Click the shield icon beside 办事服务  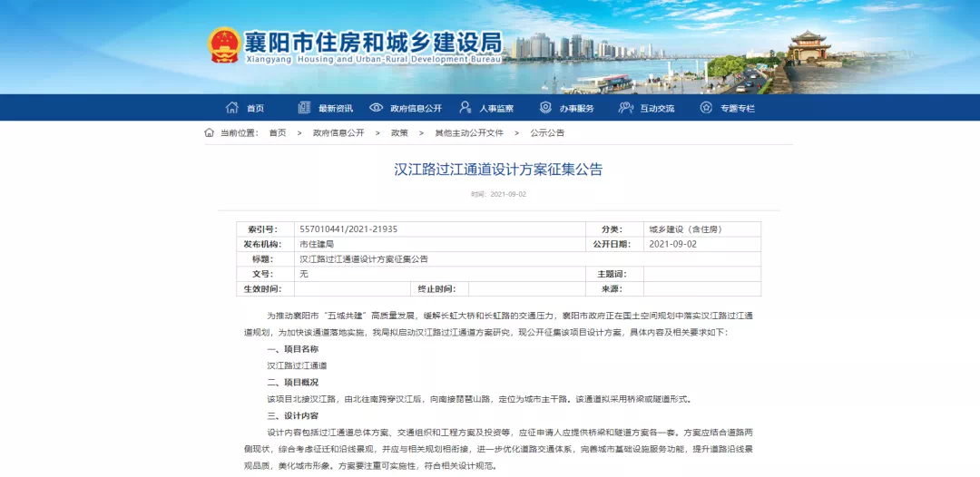pyautogui.click(x=545, y=107)
